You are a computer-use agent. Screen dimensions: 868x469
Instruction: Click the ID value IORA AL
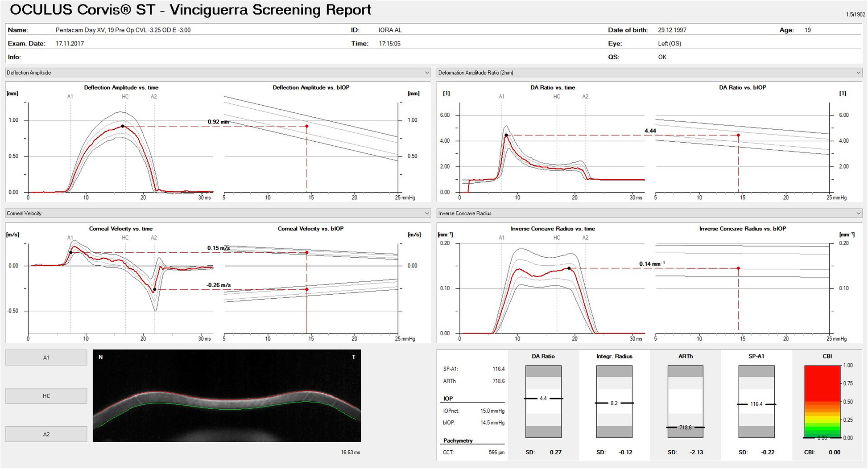pos(390,30)
